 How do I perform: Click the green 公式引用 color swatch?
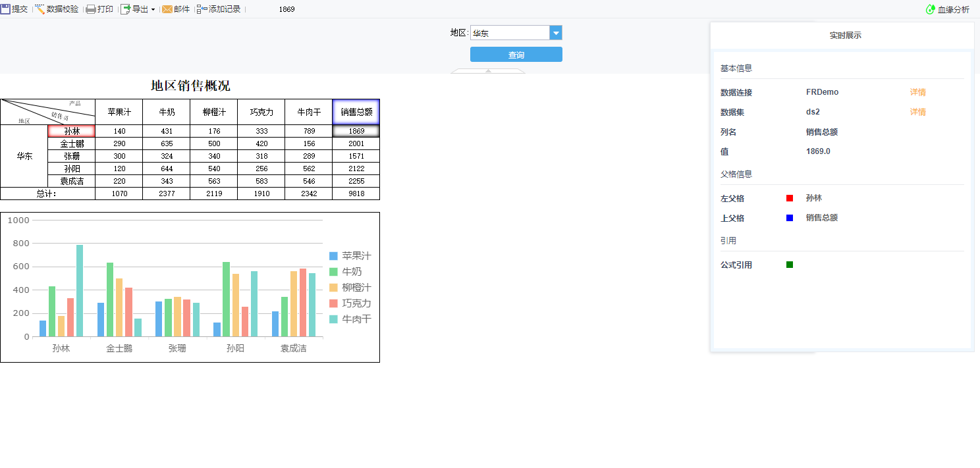coord(790,265)
